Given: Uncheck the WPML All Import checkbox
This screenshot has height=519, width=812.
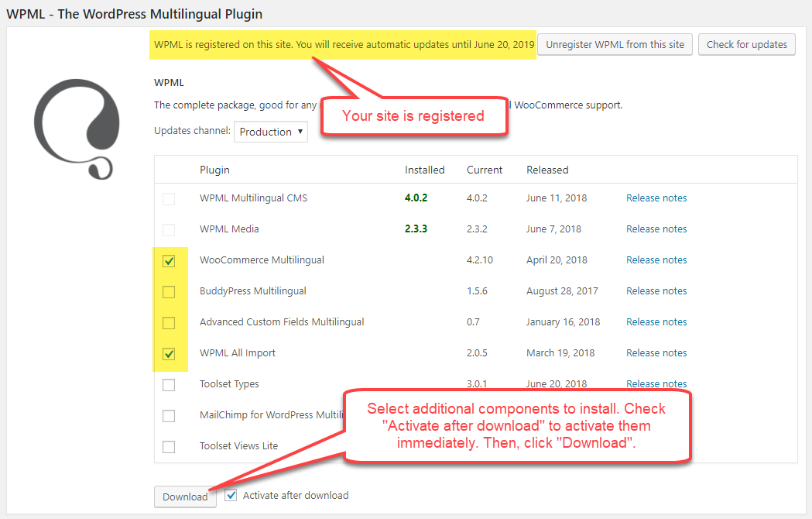Looking at the screenshot, I should click(x=169, y=354).
